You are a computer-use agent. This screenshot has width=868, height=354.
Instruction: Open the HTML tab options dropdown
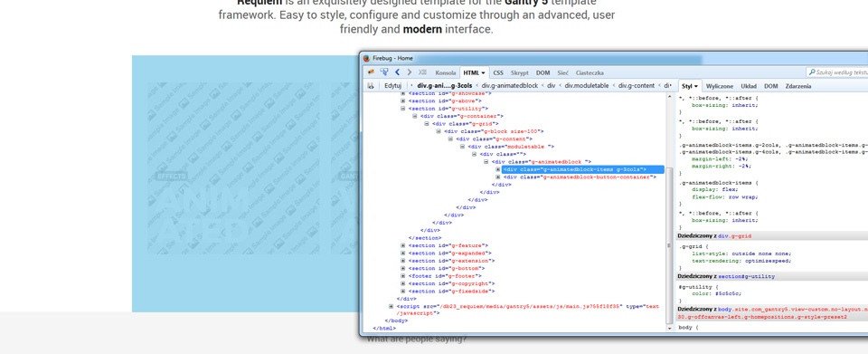point(483,72)
